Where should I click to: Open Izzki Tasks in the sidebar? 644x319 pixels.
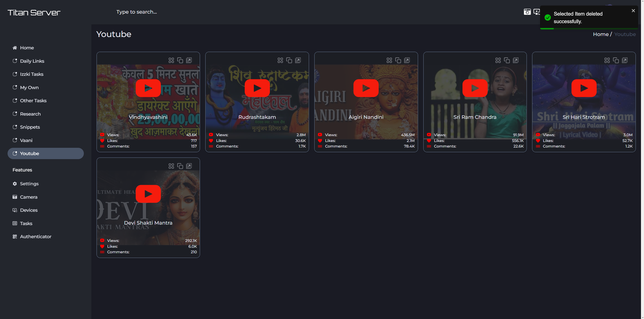46,74
